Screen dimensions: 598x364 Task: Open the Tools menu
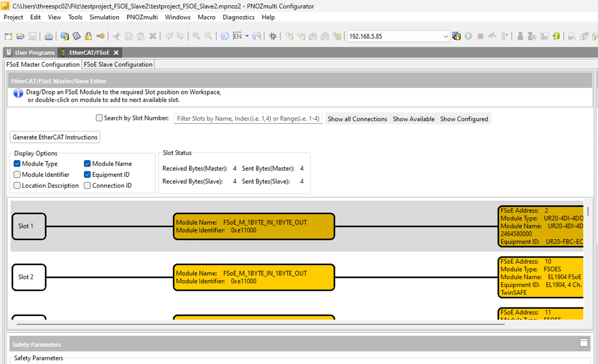point(75,17)
